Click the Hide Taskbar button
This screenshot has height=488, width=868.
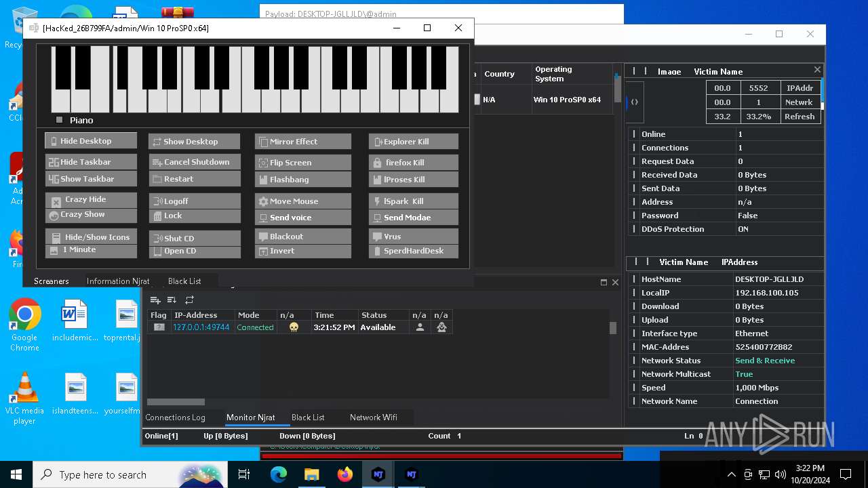coord(91,162)
